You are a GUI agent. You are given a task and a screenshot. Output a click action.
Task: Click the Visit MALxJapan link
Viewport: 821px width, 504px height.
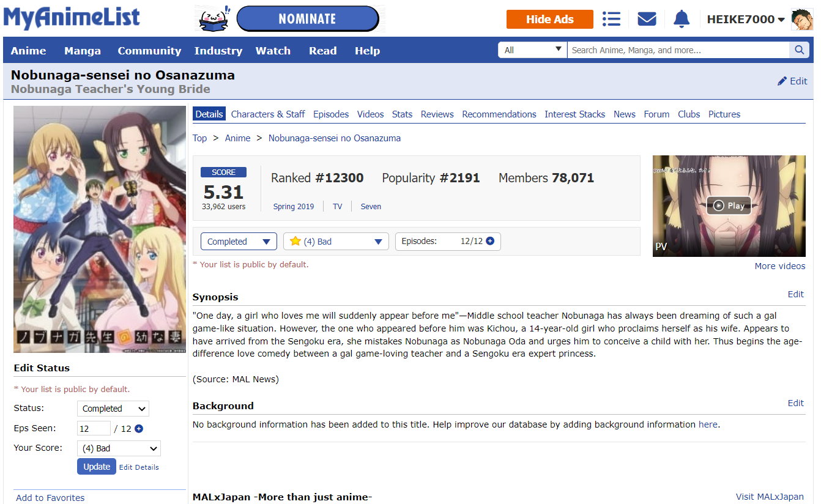click(x=770, y=497)
